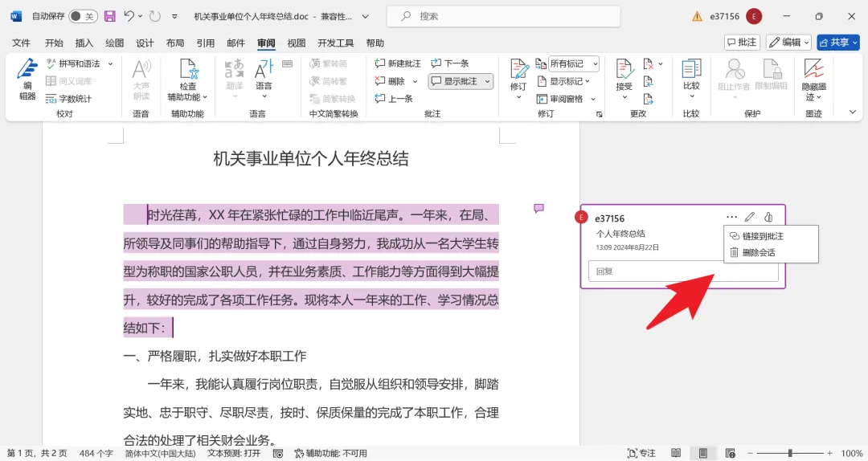Click the 共享 share button

(x=838, y=43)
